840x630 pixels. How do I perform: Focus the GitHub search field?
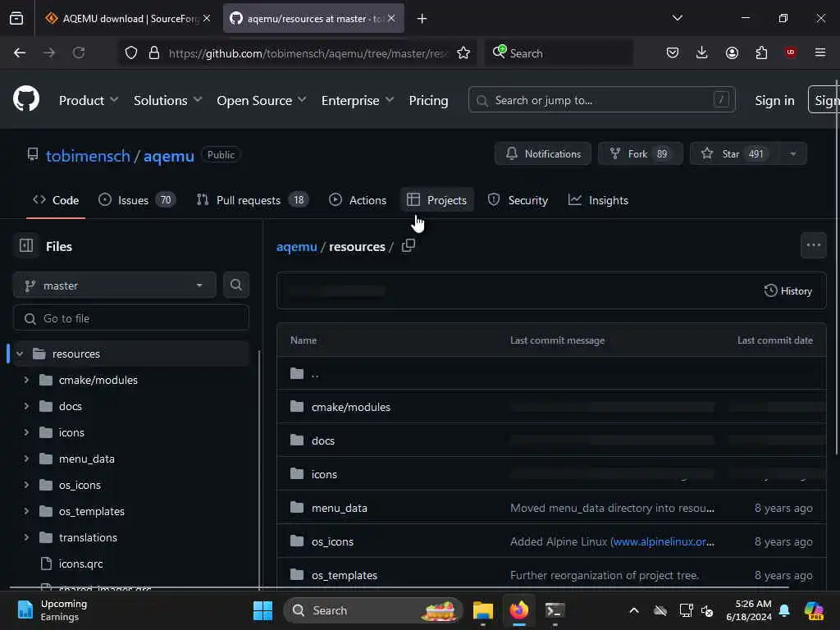601,99
